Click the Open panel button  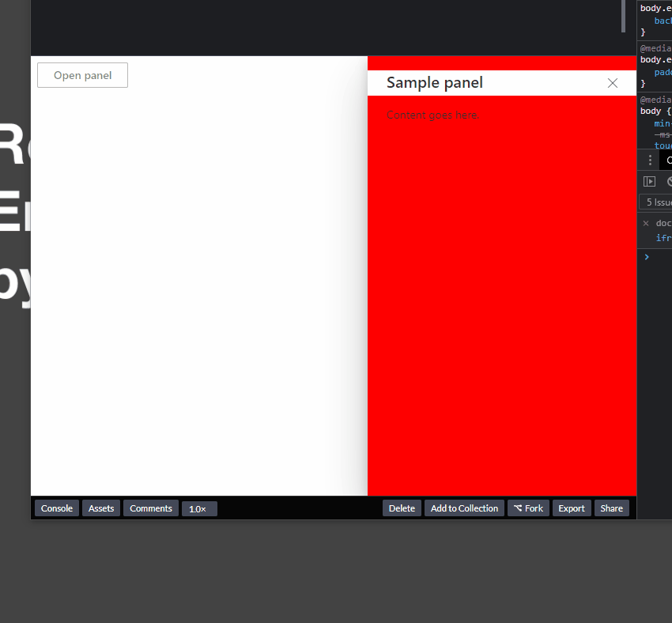point(82,75)
